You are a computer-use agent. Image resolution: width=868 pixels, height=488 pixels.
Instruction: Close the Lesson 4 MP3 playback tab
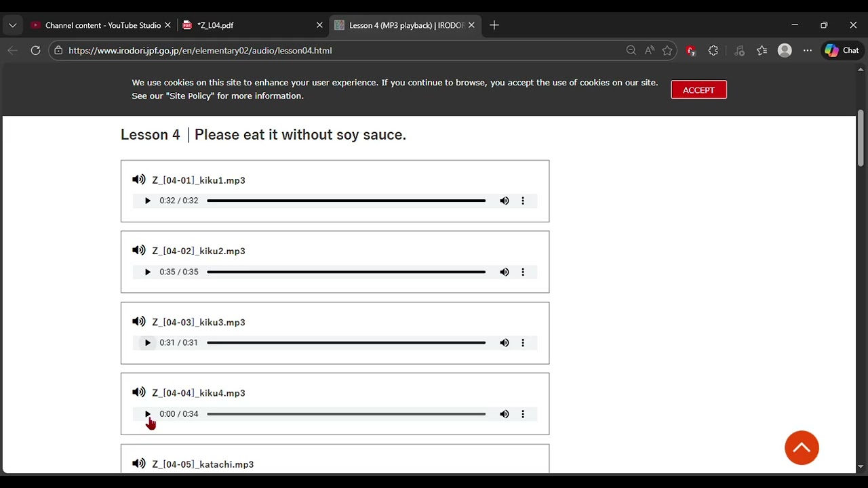point(471,25)
